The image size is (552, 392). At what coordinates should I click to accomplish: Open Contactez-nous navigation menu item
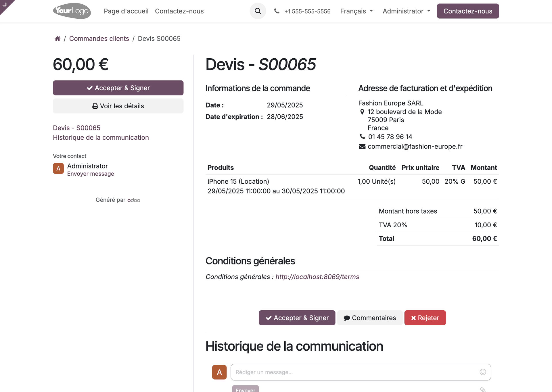tap(179, 11)
